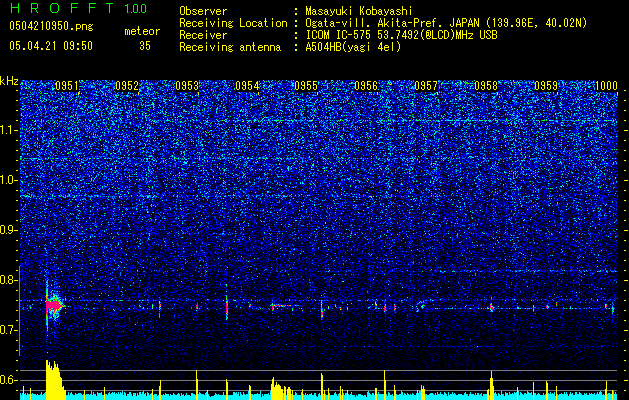Click the 0959 time marker
Screen dimensions: 629x400
coord(546,86)
